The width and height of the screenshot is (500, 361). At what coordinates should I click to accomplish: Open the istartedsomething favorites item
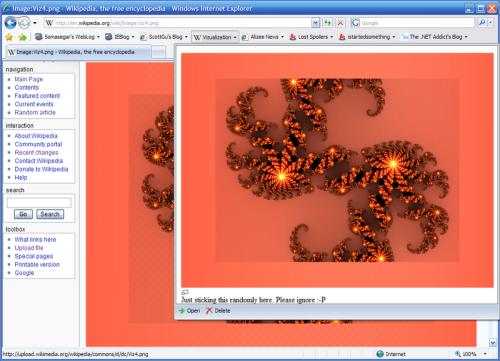click(x=364, y=37)
